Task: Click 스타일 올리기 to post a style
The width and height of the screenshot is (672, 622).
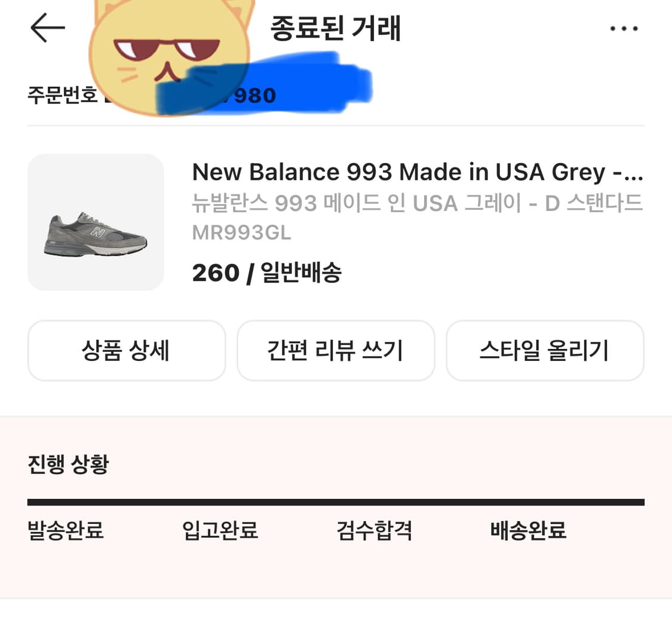Action: 545,351
